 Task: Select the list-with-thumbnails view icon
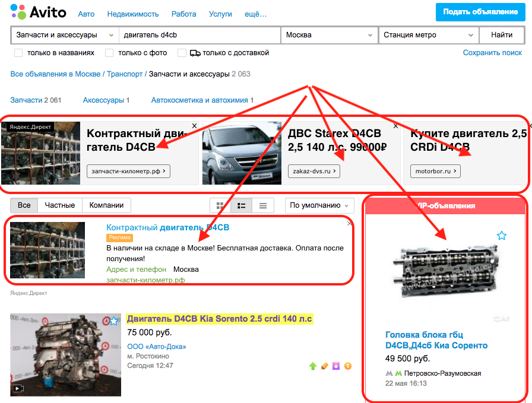242,205
